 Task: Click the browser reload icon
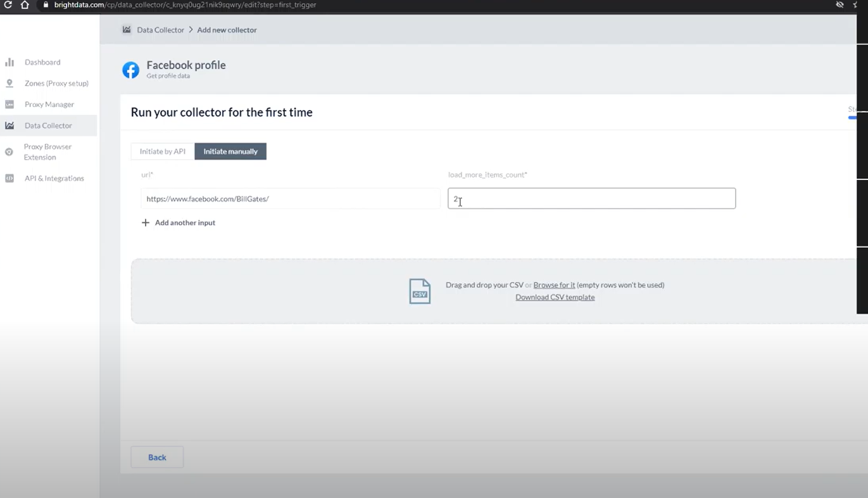8,4
